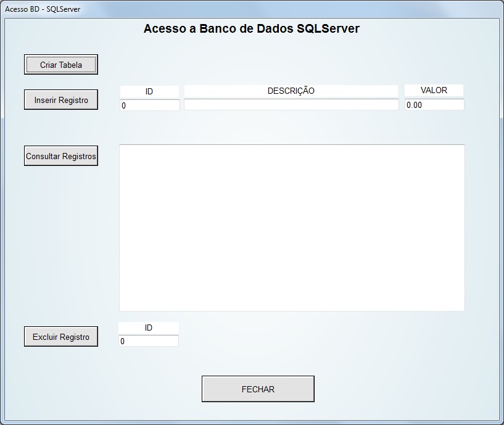Close the form with FECHAR button
The height and width of the screenshot is (425, 504).
coord(258,389)
